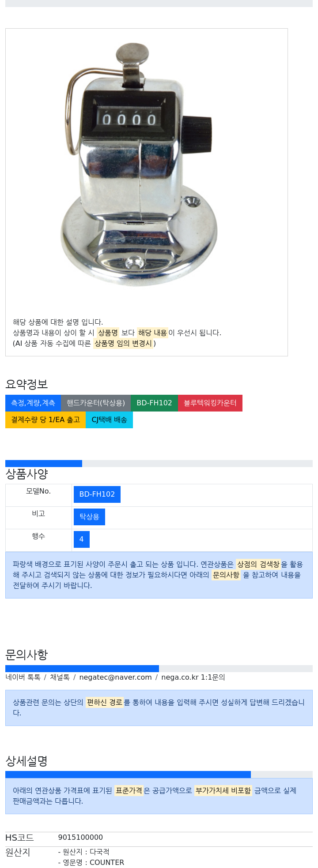Open the red 블루텍워킹카운터 tag
Viewport: 318px width, 868px height.
tap(210, 403)
